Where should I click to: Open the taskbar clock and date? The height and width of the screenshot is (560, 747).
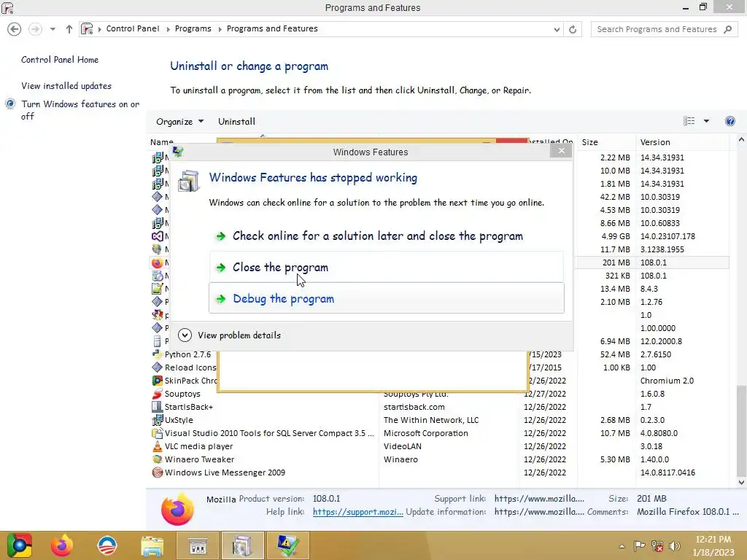(x=713, y=545)
